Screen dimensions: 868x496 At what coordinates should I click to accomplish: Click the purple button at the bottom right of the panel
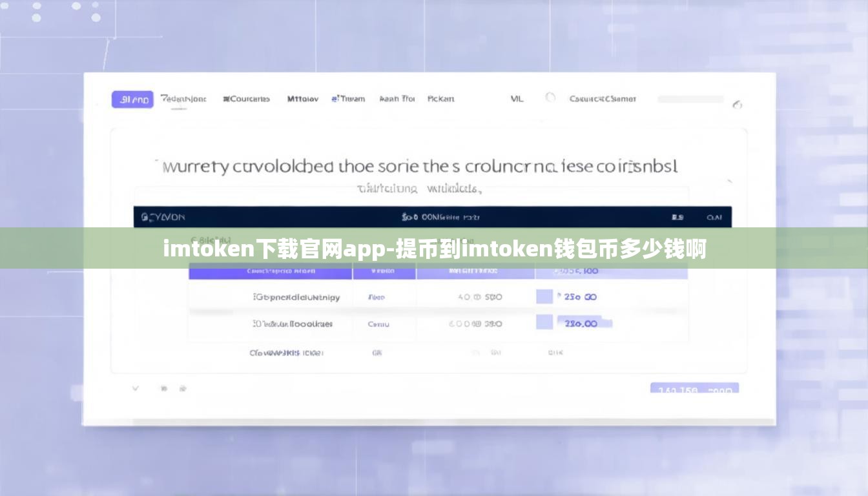click(694, 389)
